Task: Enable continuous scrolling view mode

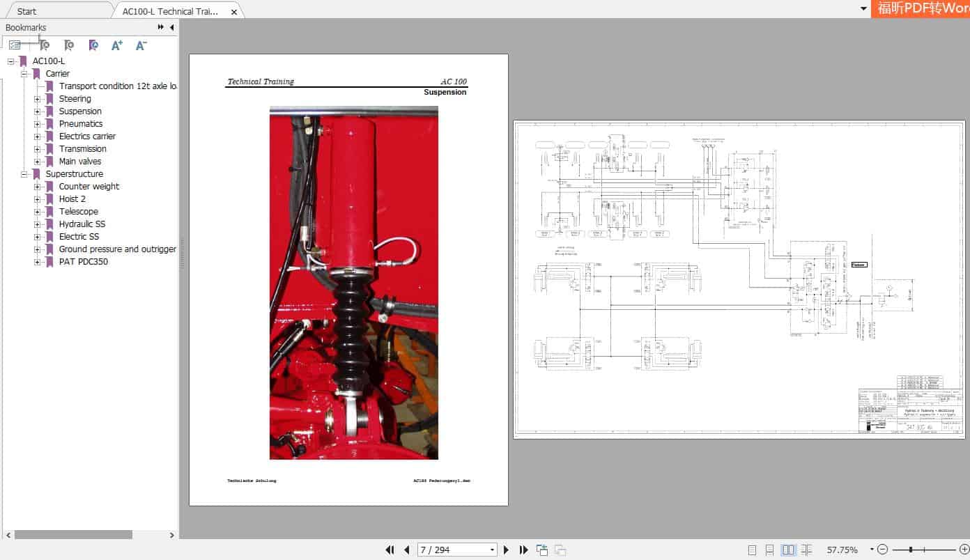Action: (x=769, y=550)
